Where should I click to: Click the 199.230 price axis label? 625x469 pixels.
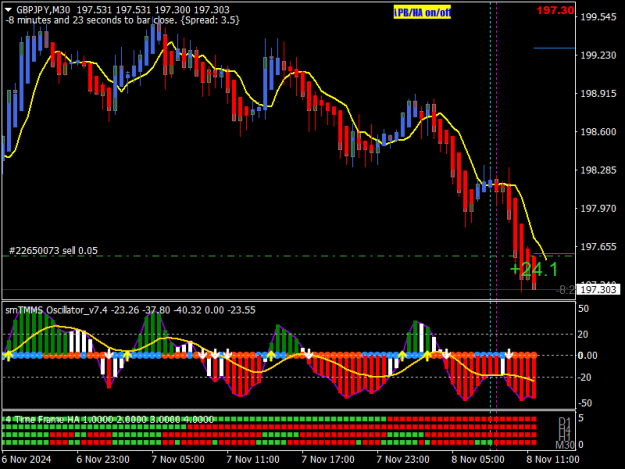[598, 55]
